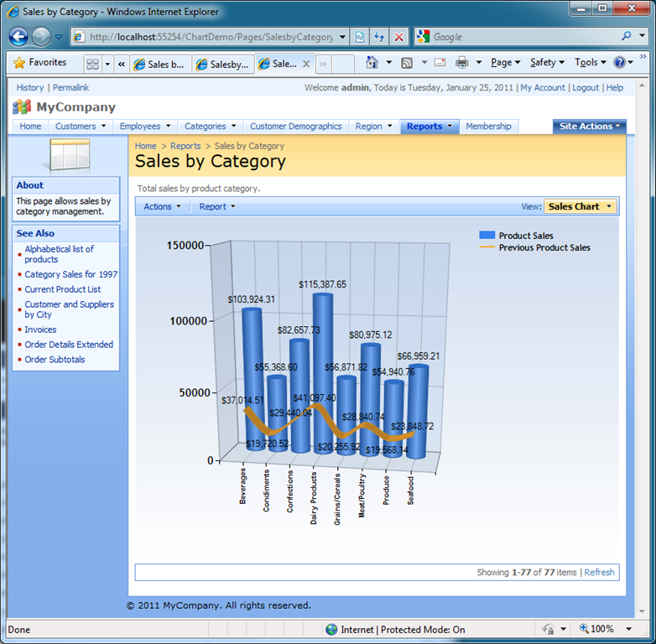Click the address bar URL field

(x=211, y=37)
